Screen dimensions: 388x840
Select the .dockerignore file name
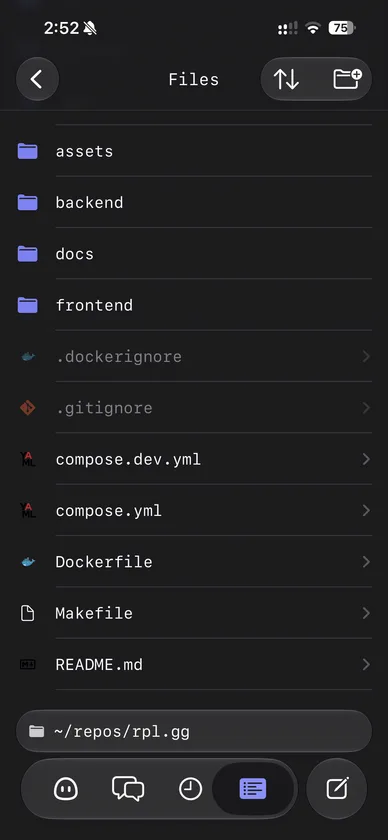pyautogui.click(x=119, y=357)
